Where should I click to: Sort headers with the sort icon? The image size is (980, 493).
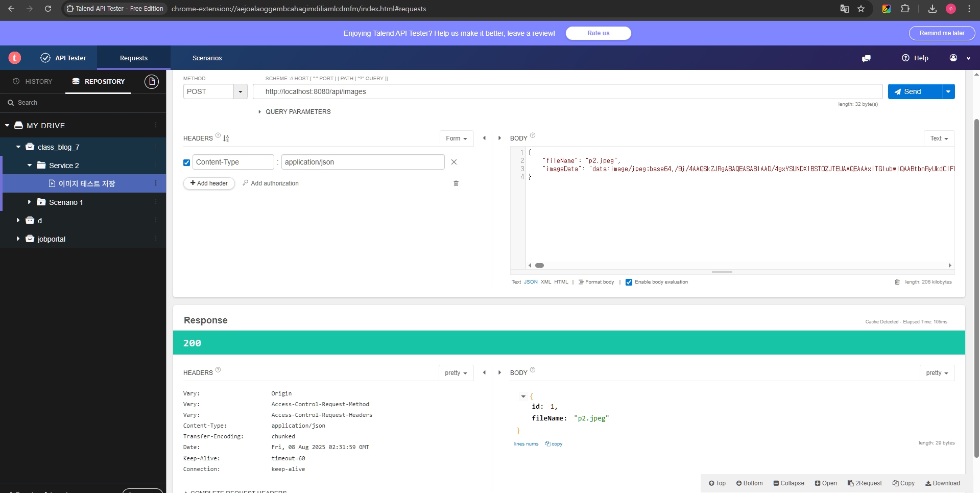226,138
